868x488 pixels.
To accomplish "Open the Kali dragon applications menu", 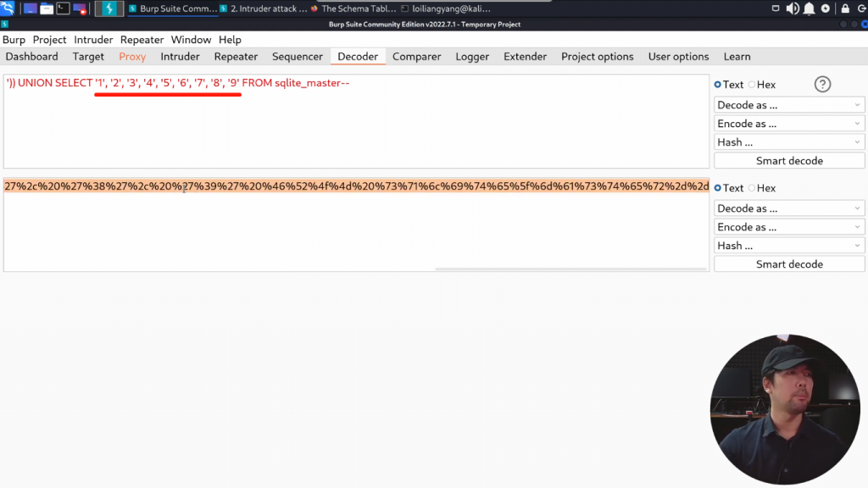I will pos(8,8).
